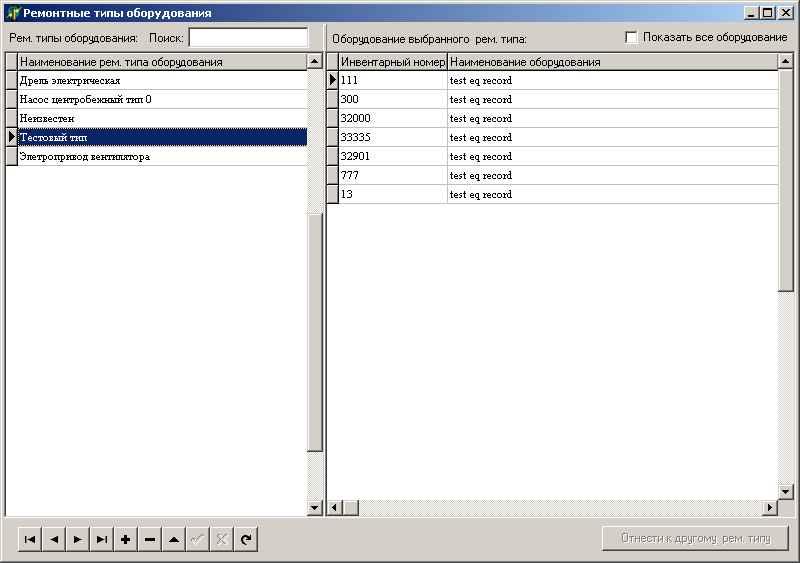Image resolution: width=800 pixels, height=563 pixels.
Task: Add new repair type with plus button
Action: coord(126,540)
